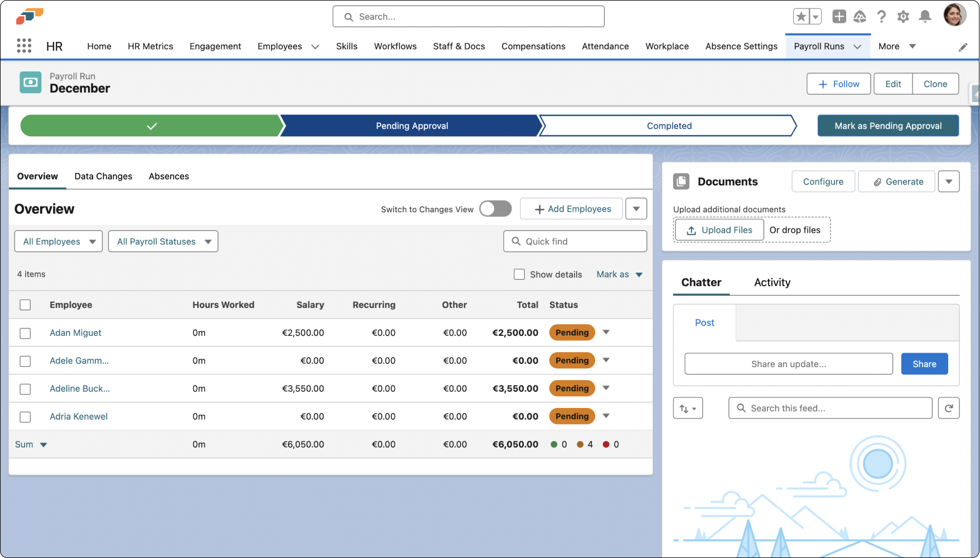Check the Show details checkbox
The height and width of the screenshot is (558, 980).
[x=519, y=274]
